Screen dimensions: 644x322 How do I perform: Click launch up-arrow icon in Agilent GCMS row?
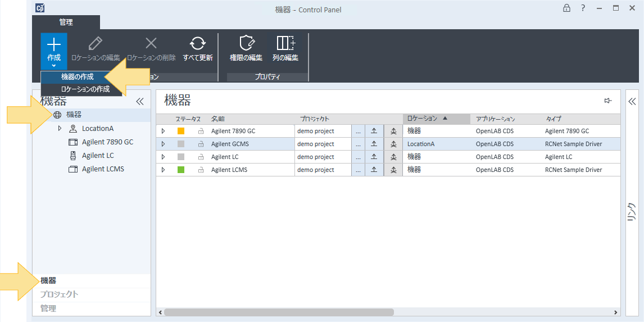point(374,144)
